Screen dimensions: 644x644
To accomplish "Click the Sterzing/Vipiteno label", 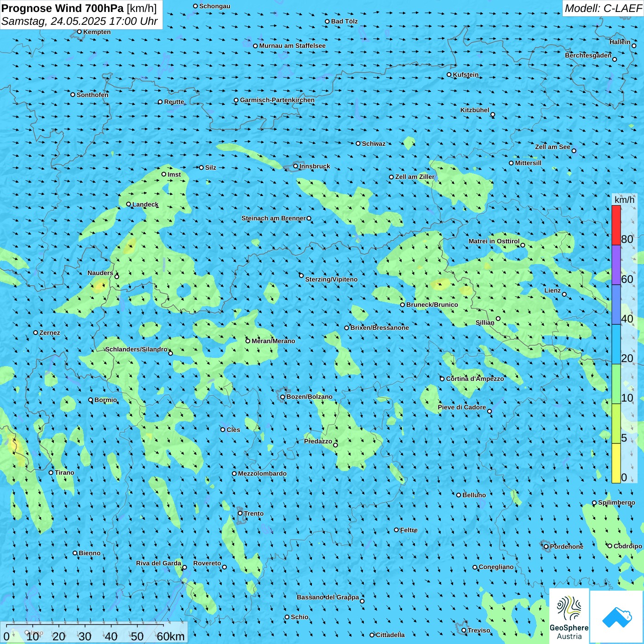I will (331, 279).
